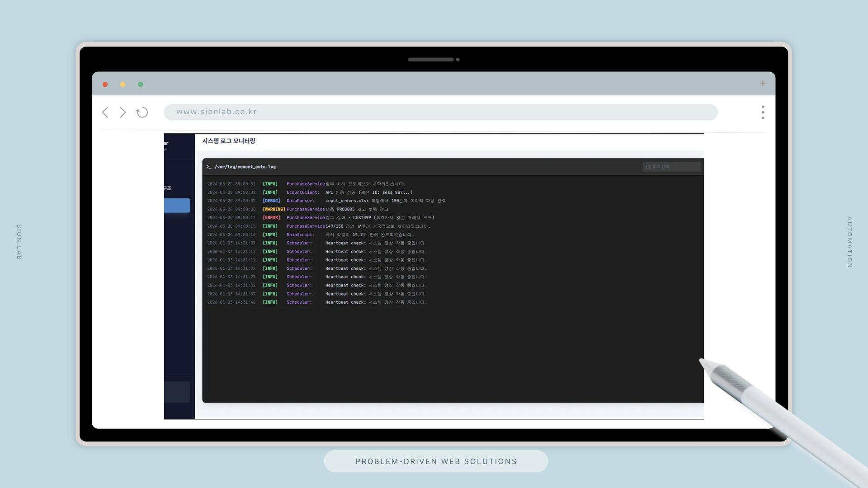The image size is (868, 488).
Task: Click the yellow window dot
Action: 123,84
